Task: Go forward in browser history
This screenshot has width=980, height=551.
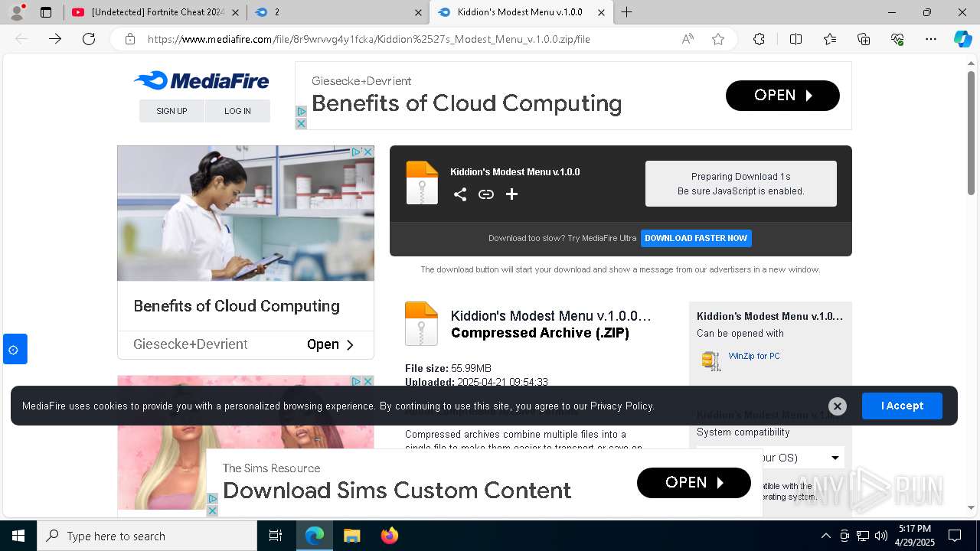Action: [55, 39]
